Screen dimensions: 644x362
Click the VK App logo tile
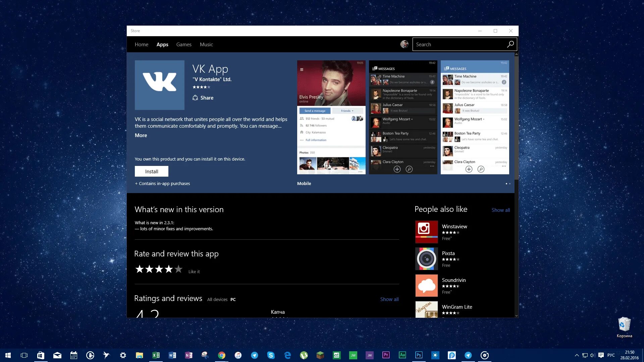(x=160, y=85)
